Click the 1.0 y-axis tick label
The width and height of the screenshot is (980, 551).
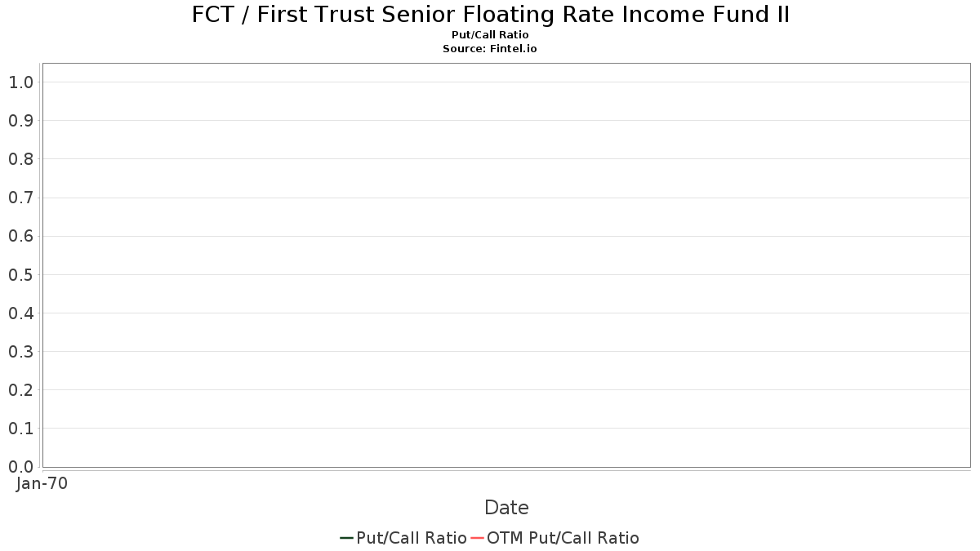click(x=21, y=82)
